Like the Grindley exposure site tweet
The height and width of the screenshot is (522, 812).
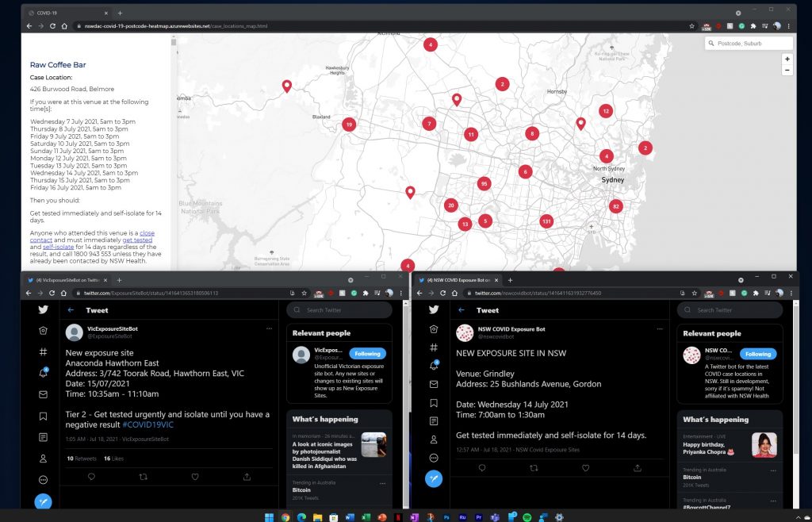(x=586, y=468)
